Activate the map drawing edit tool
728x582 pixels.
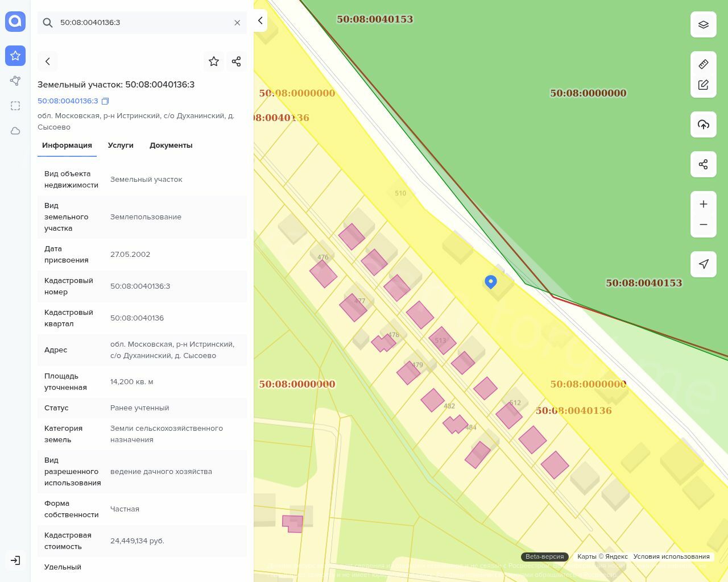tap(703, 85)
